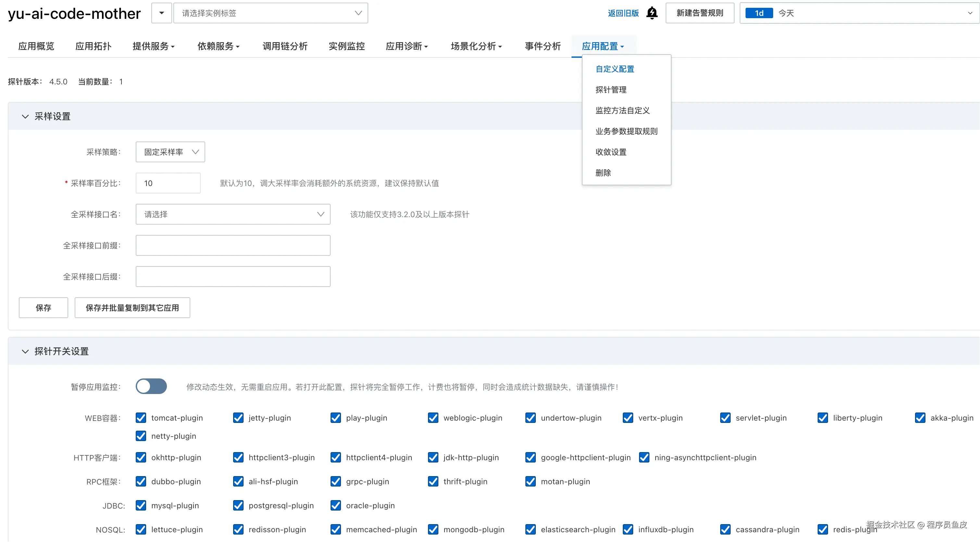Click the 1d time range badge
Screen dimensions: 980x542
759,13
